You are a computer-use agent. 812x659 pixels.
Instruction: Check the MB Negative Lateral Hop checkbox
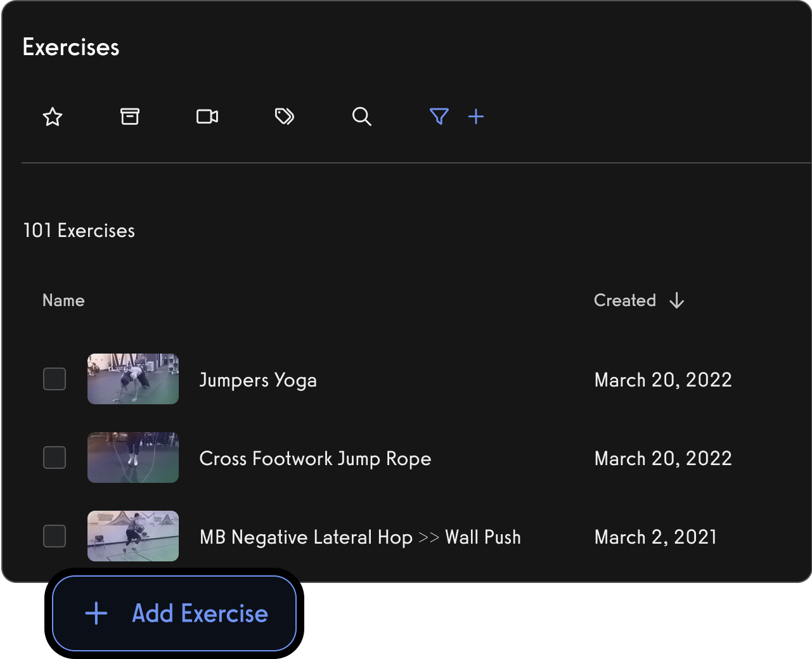click(55, 536)
